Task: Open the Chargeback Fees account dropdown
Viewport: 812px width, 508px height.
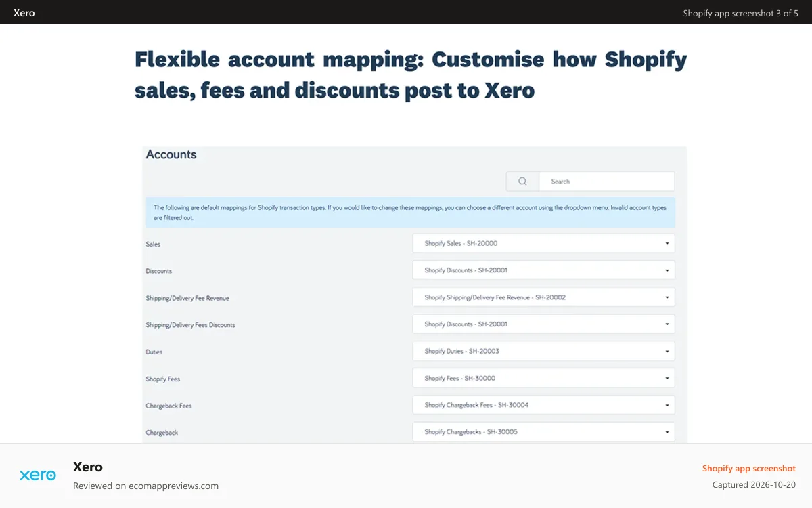Action: coord(543,405)
